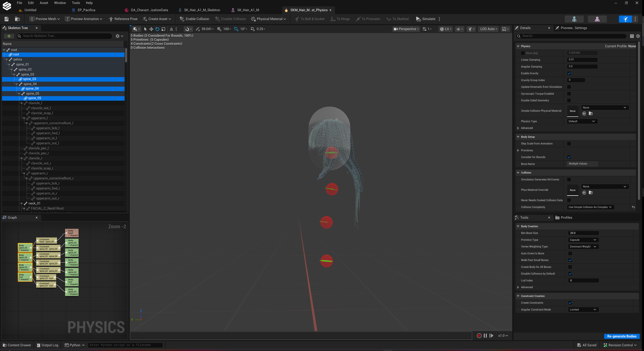Open the Asset menu
This screenshot has height=351, width=644.
coord(44,3)
